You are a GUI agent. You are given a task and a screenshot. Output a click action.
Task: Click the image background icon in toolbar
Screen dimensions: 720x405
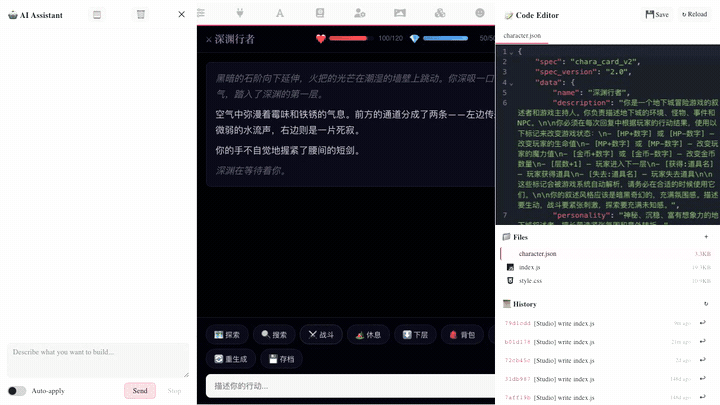click(400, 13)
